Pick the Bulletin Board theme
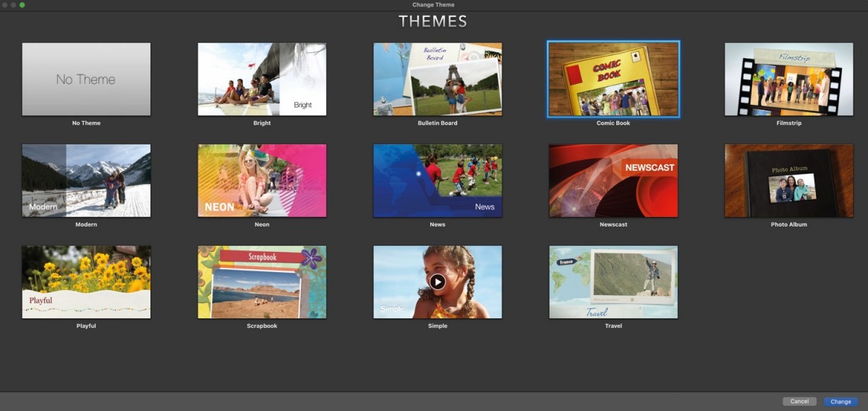 [438, 80]
